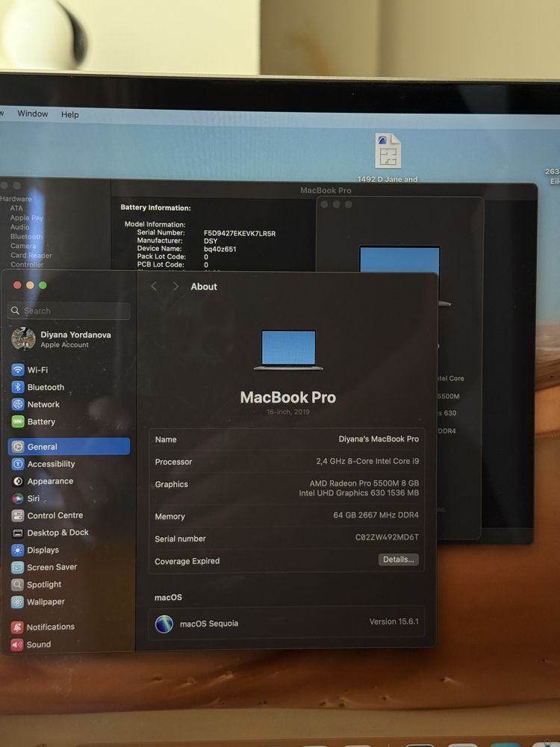
Task: Open Notifications settings
Action: coord(43,627)
